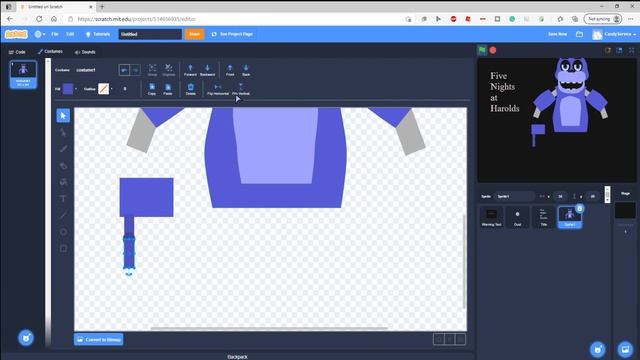Send shape to Back
The height and width of the screenshot is (360, 640).
click(x=246, y=70)
